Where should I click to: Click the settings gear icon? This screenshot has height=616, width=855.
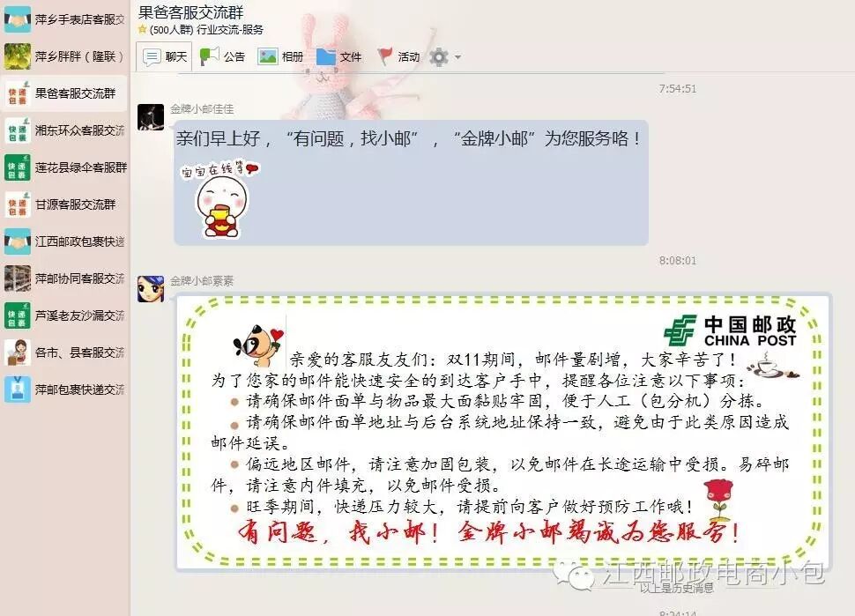pyautogui.click(x=439, y=56)
